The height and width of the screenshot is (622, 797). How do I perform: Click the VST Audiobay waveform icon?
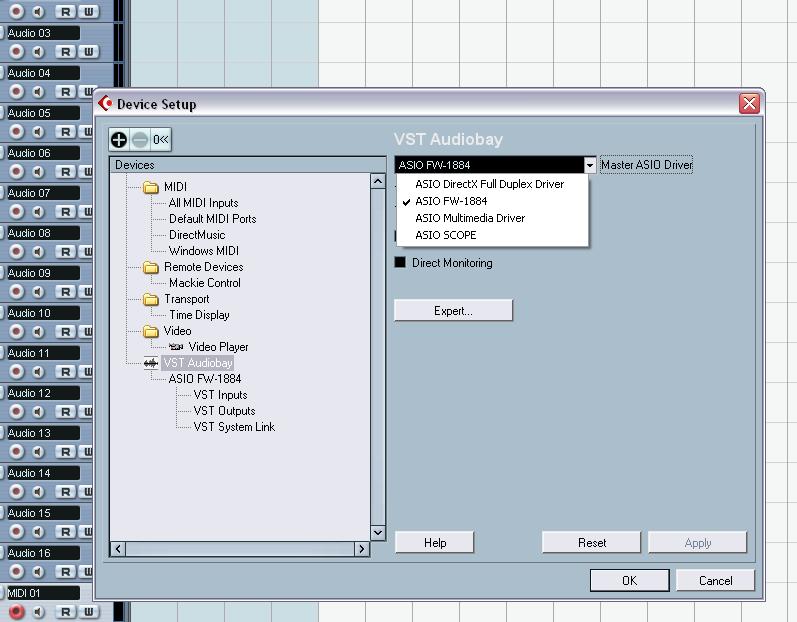pos(150,363)
